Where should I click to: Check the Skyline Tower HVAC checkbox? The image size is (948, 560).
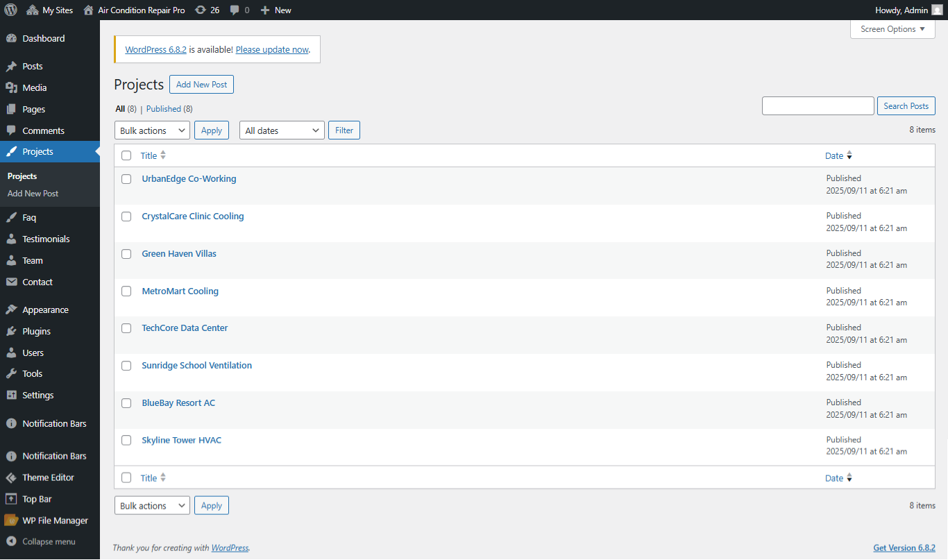pyautogui.click(x=126, y=441)
